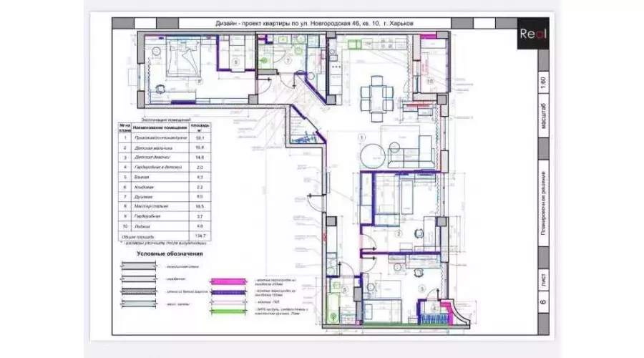Screen dimensions: 644x358
Task: Click the 'Планировочное решение' vertical label
Action: point(543,203)
